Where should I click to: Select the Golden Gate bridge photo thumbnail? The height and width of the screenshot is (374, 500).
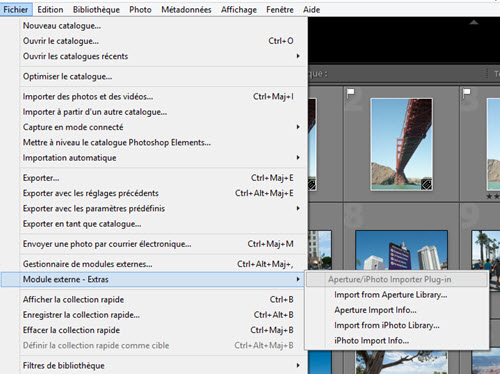(x=402, y=144)
